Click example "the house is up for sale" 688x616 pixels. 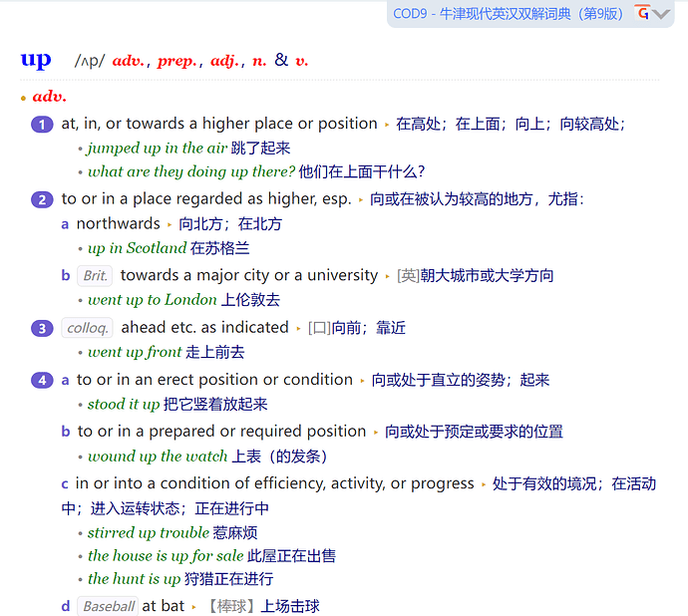(x=166, y=556)
